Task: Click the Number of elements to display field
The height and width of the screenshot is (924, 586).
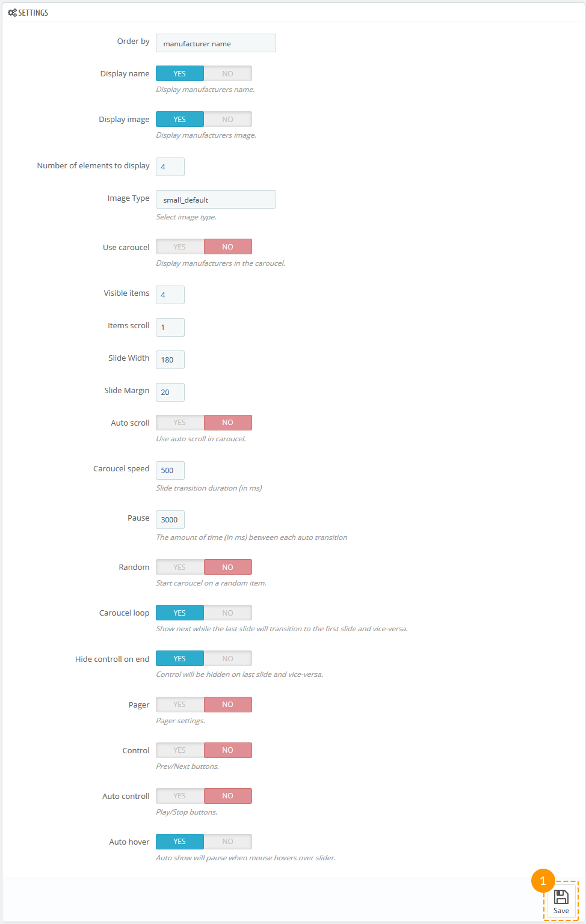Action: coord(170,167)
